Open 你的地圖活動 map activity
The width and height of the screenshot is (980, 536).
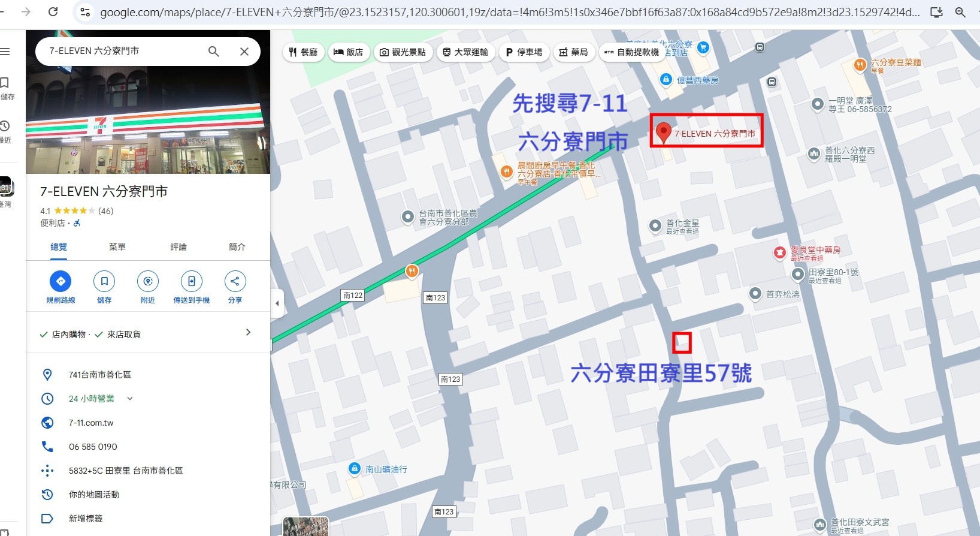pos(94,495)
